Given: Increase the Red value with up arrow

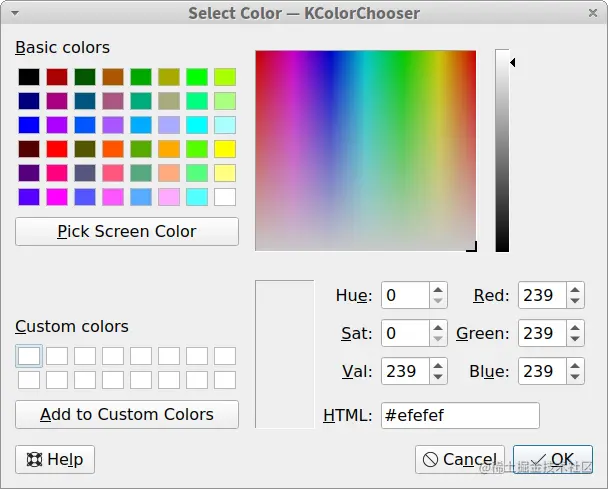Looking at the screenshot, I should [x=575, y=289].
